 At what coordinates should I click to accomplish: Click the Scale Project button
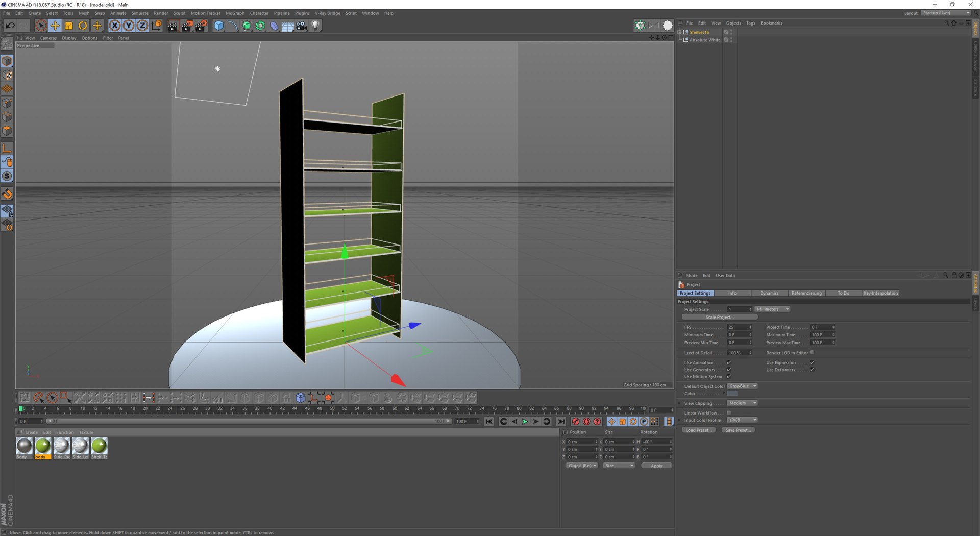[x=720, y=318]
